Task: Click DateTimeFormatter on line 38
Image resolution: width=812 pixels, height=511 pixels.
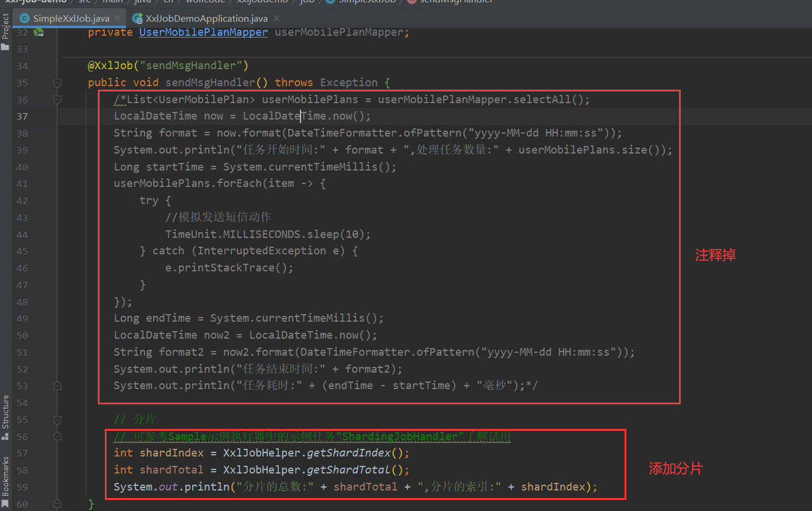Action: click(x=342, y=133)
